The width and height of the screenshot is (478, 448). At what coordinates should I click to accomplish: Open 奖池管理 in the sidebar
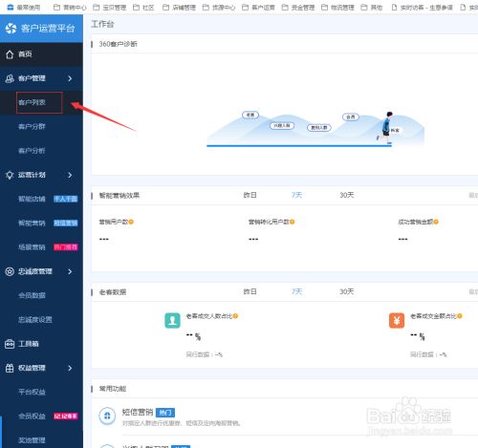[32, 440]
